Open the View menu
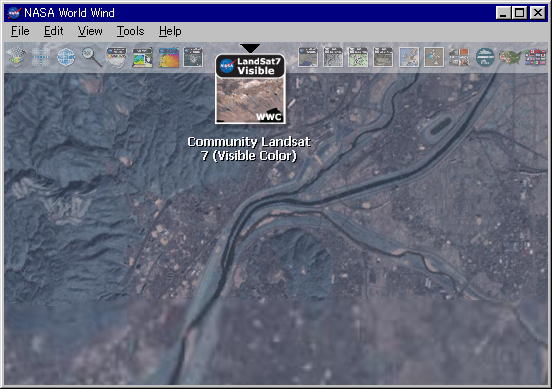Image resolution: width=552 pixels, height=389 pixels. [90, 31]
